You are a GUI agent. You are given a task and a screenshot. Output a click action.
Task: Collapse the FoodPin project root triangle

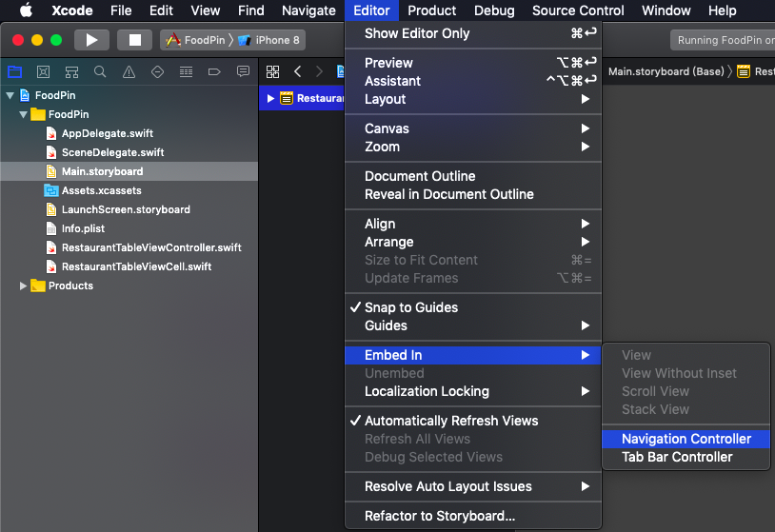click(x=10, y=95)
